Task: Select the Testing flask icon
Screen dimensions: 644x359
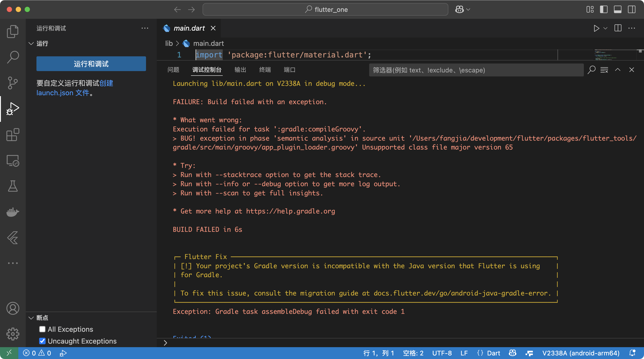Action: 13,186
